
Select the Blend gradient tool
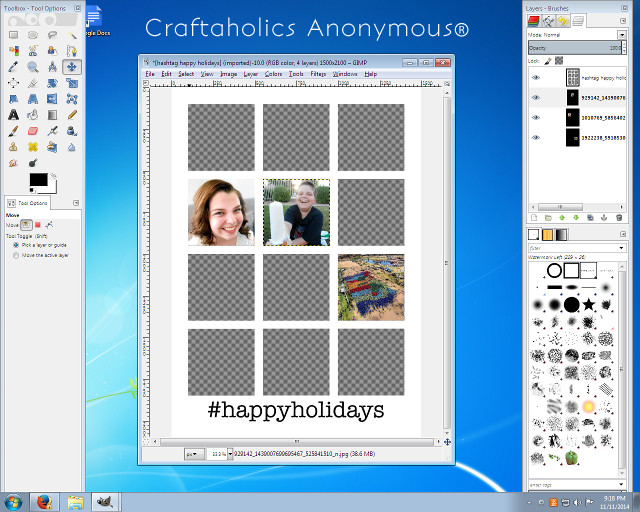[52, 115]
